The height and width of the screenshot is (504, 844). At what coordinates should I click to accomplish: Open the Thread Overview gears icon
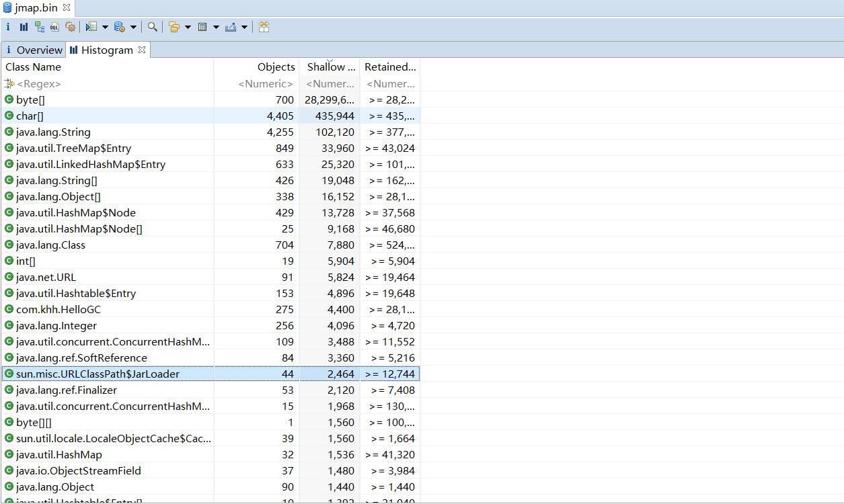70,27
